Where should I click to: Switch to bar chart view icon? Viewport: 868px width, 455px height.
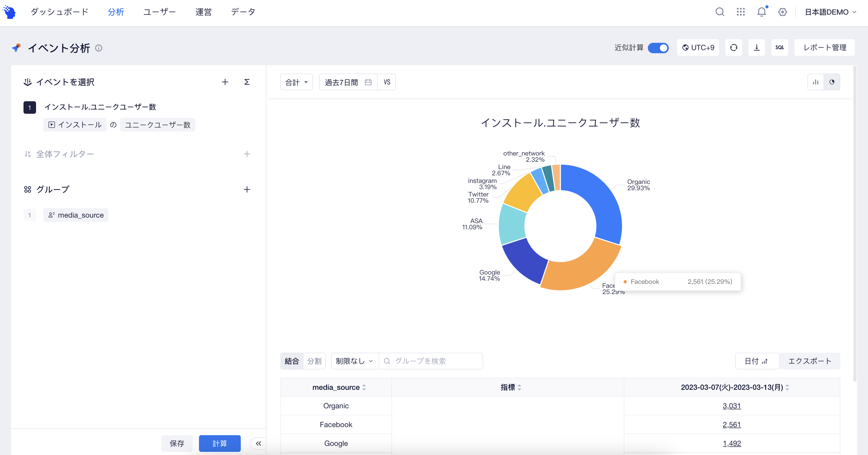[x=816, y=82]
